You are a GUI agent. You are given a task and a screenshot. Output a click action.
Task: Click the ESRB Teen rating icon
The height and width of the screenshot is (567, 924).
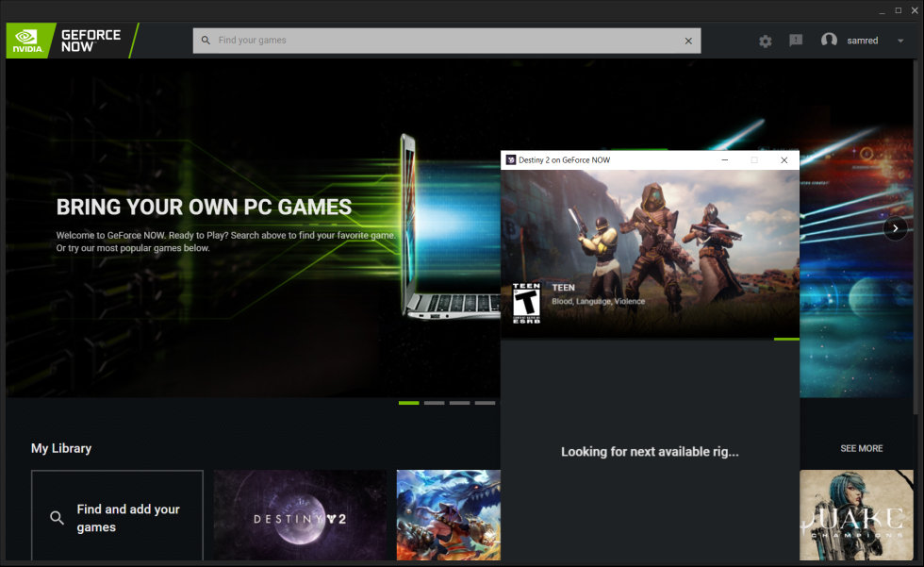click(x=526, y=303)
